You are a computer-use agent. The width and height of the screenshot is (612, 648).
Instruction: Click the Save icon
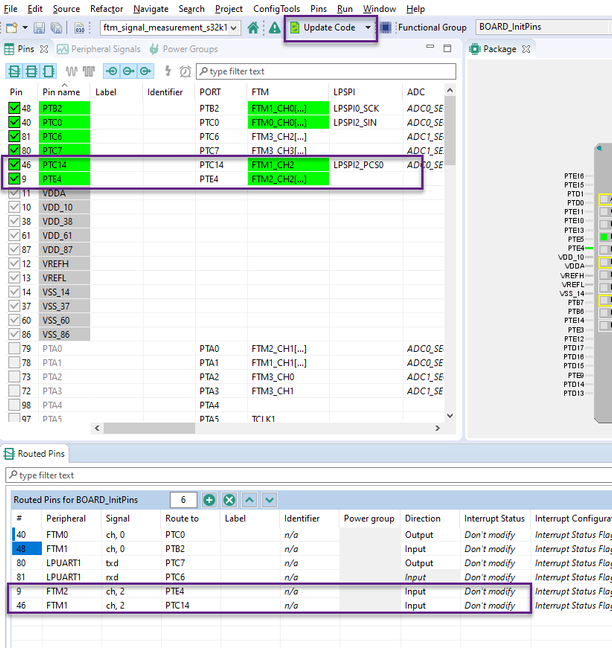tap(39, 28)
